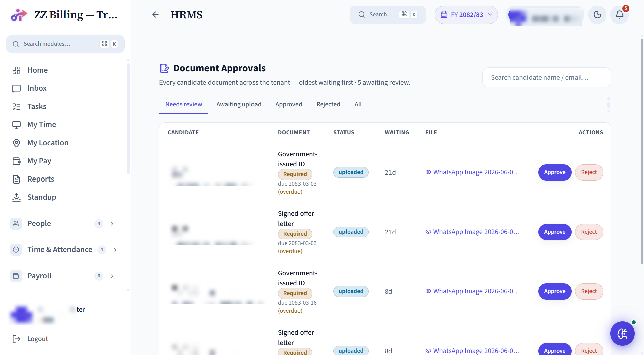Approve the Government-issued ID waiting 8d
Image resolution: width=644 pixels, height=355 pixels.
point(555,291)
